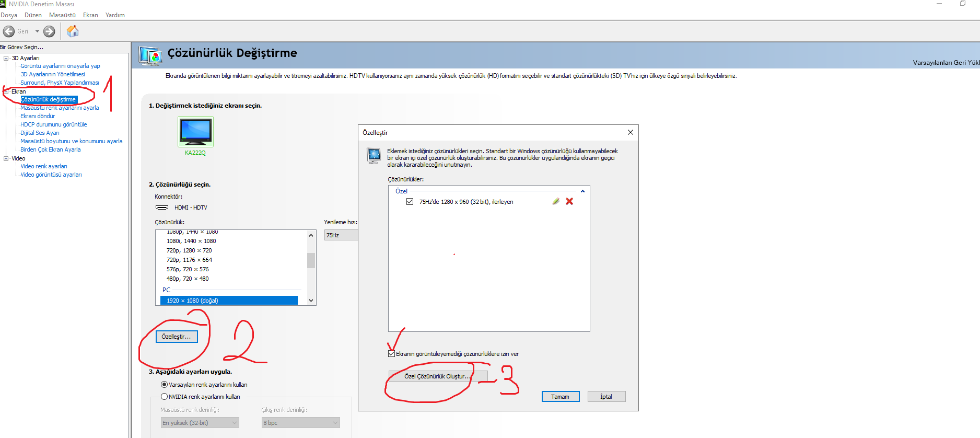
Task: Click the NVIDIA app icon in title bar
Action: point(3,4)
